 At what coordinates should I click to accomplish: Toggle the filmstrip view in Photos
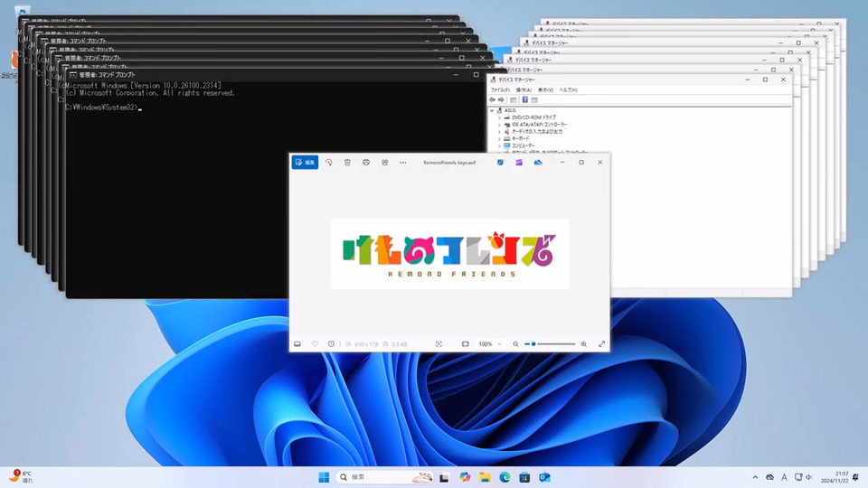297,344
